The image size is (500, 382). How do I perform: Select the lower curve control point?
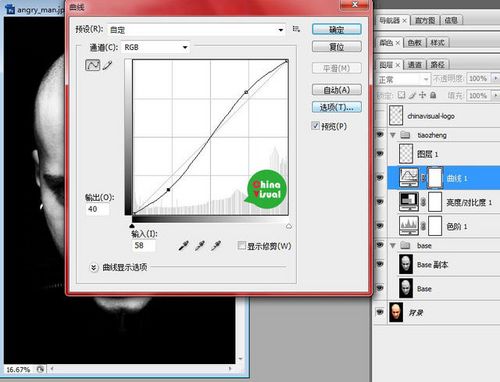click(168, 190)
